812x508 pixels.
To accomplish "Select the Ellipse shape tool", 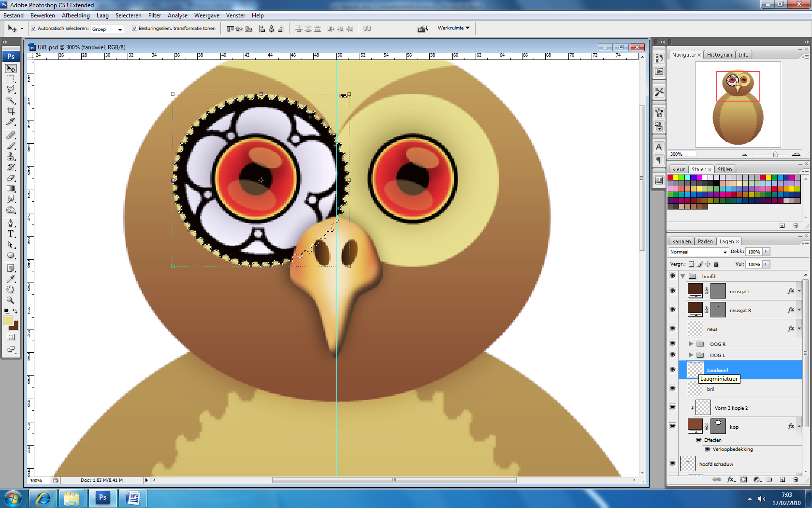I will [11, 255].
